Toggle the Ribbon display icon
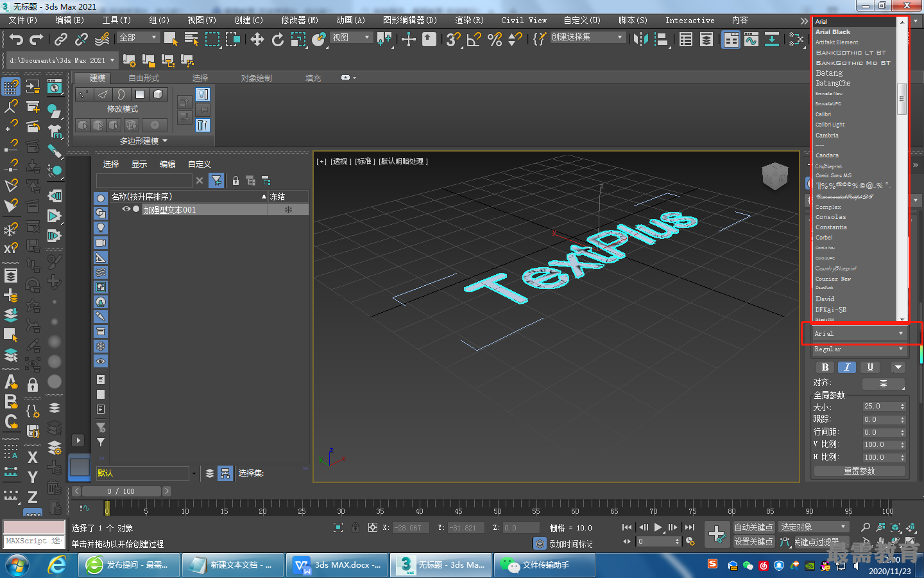This screenshot has width=924, height=578. click(x=731, y=40)
